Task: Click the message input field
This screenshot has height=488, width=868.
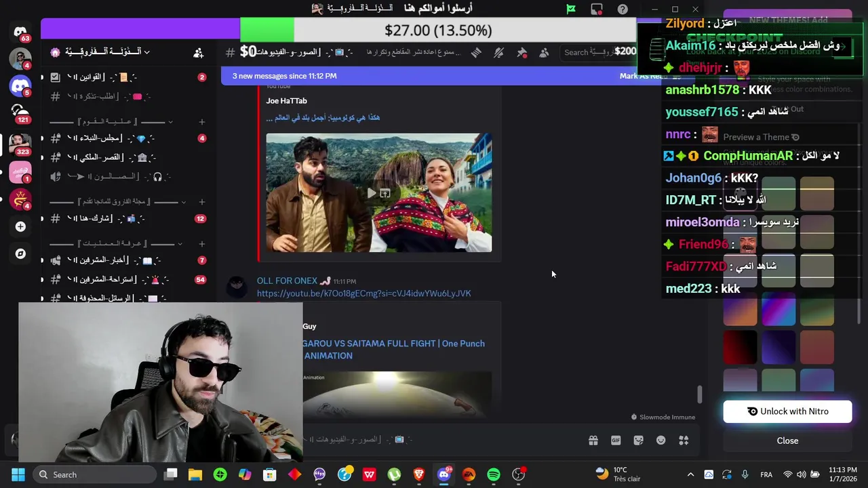Action: (441, 440)
